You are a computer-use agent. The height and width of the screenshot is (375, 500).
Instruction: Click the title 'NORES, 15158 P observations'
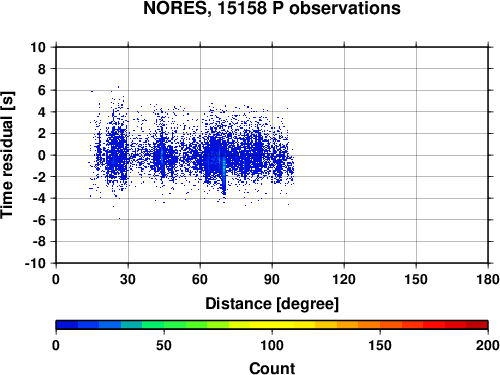[x=272, y=8]
